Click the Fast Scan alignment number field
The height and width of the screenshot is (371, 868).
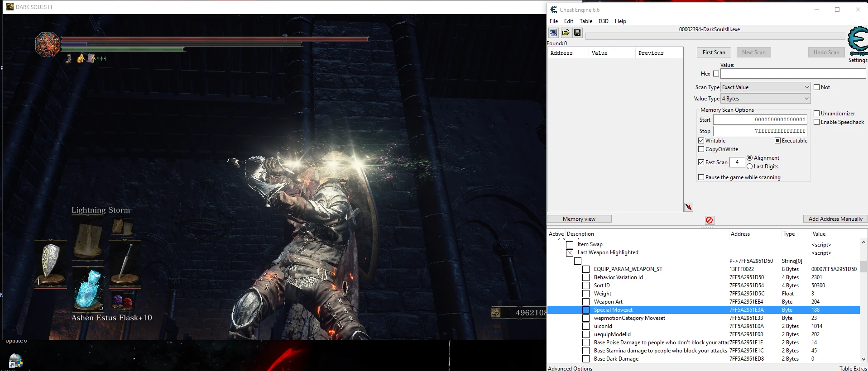click(737, 162)
